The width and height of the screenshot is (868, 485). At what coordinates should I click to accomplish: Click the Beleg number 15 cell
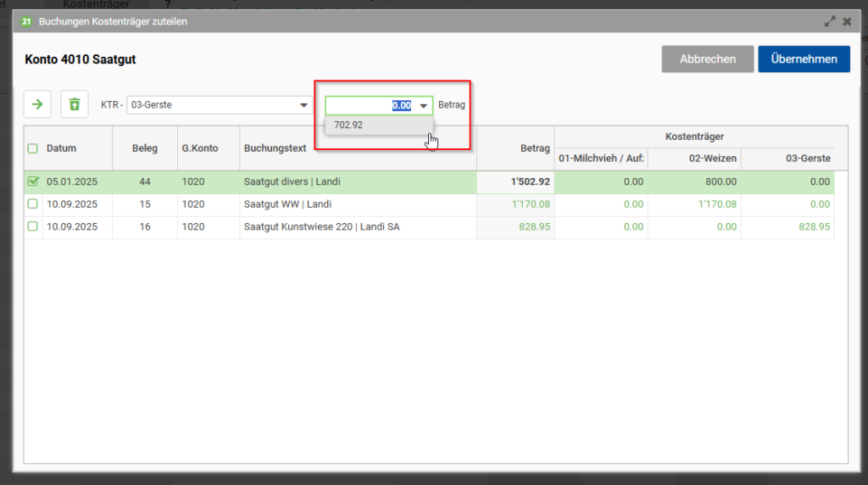(145, 204)
